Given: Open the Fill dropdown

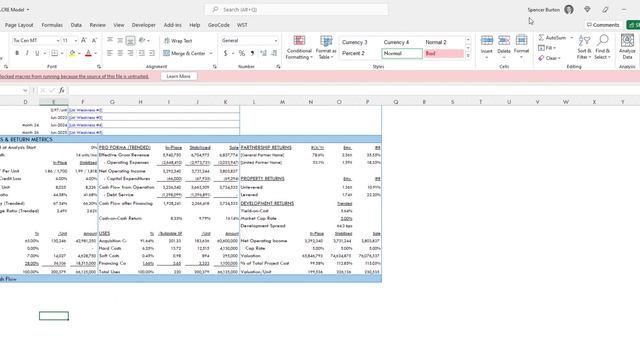Looking at the screenshot, I should [x=547, y=48].
